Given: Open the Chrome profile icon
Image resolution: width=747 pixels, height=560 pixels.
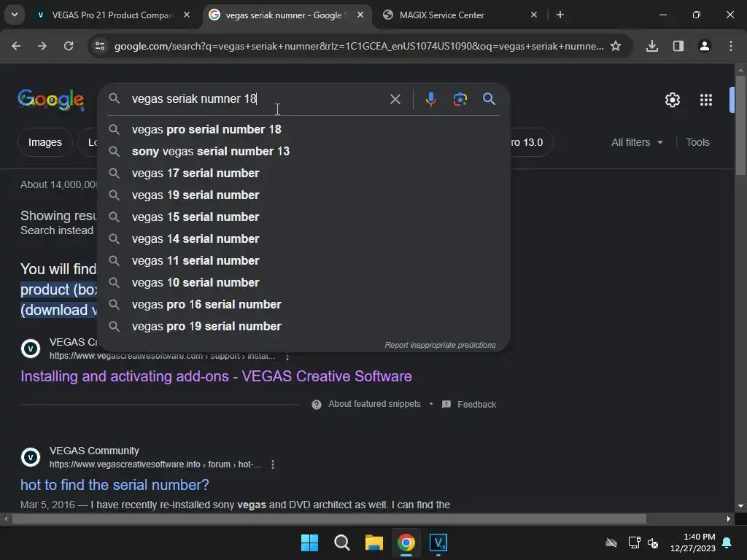Looking at the screenshot, I should (705, 46).
